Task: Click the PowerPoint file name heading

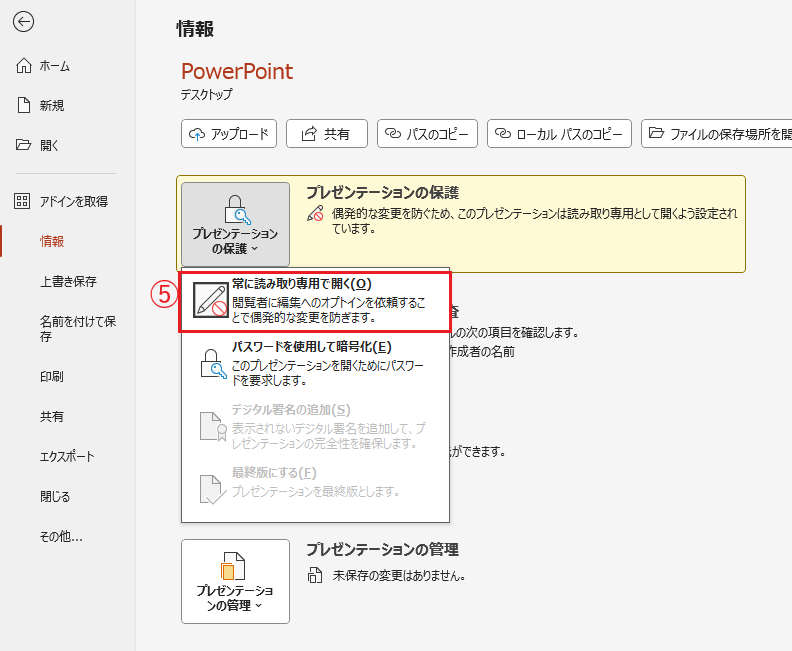Action: (x=237, y=71)
